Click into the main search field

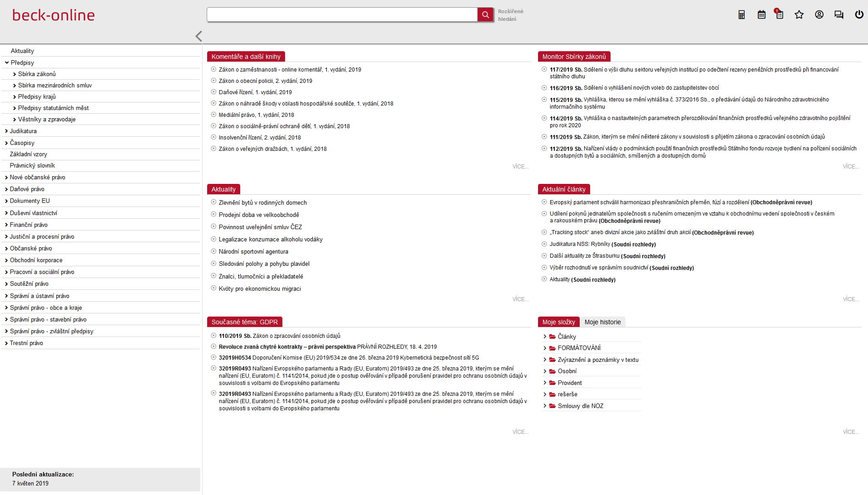(x=342, y=15)
